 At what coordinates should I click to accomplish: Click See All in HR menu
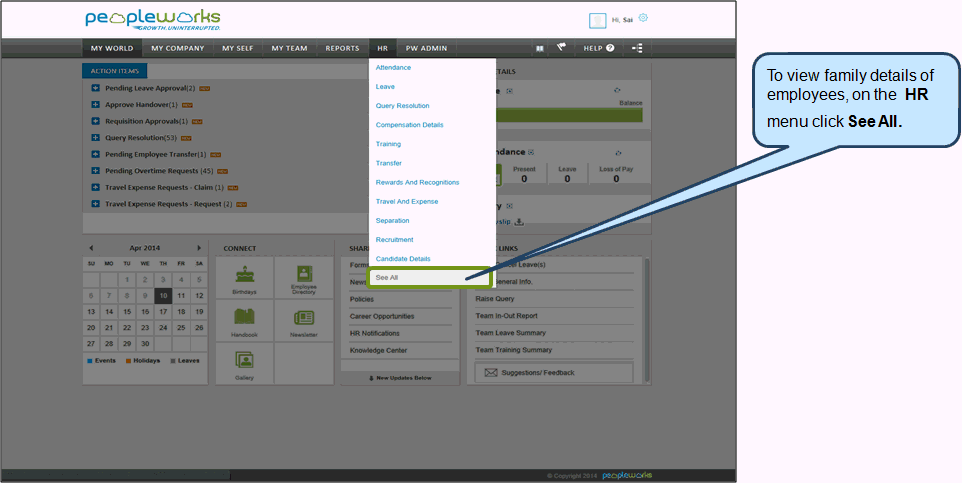(x=387, y=277)
